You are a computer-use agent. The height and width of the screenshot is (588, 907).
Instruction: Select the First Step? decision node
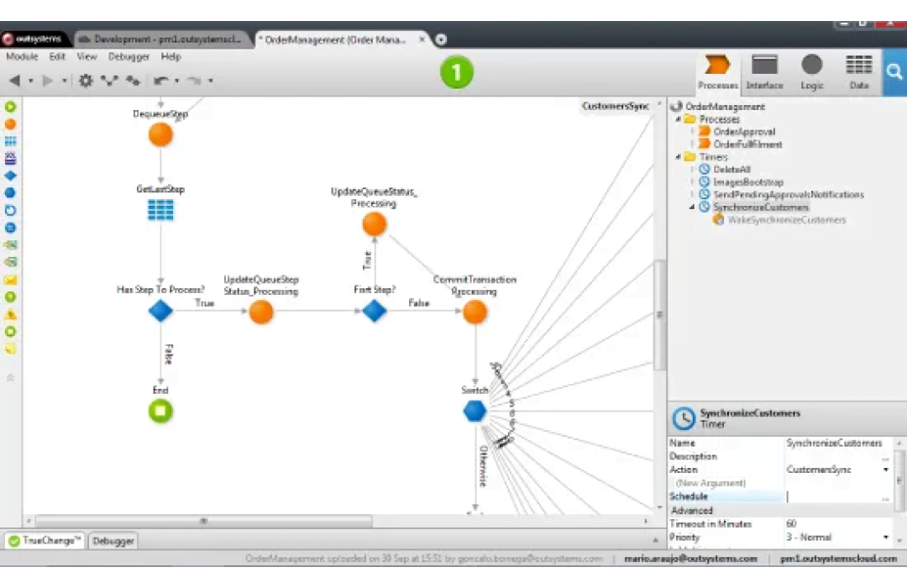coord(375,311)
